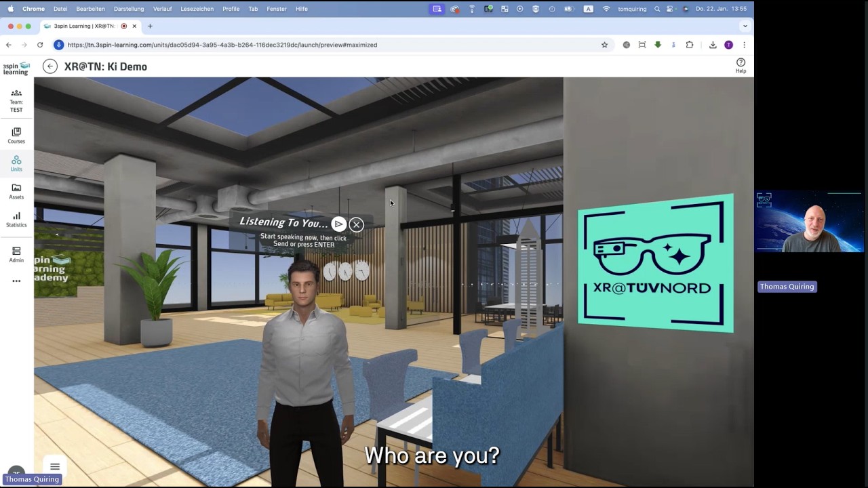The width and height of the screenshot is (868, 488).
Task: Open the Extensions puzzle icon
Action: pyautogui.click(x=690, y=45)
